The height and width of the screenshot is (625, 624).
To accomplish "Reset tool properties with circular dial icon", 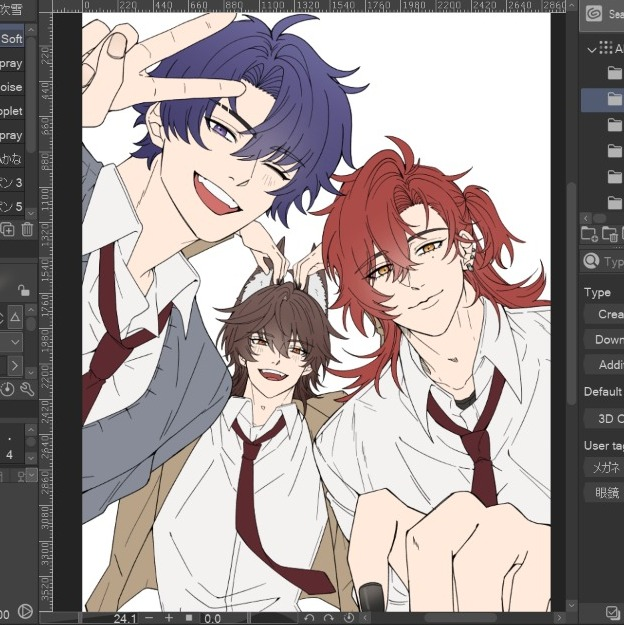I will point(7,389).
